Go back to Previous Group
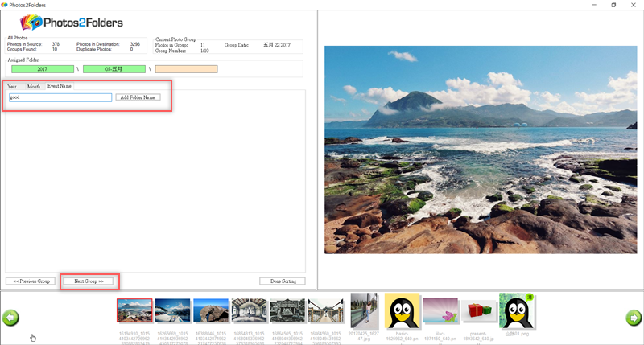The height and width of the screenshot is (345, 644). (29, 281)
